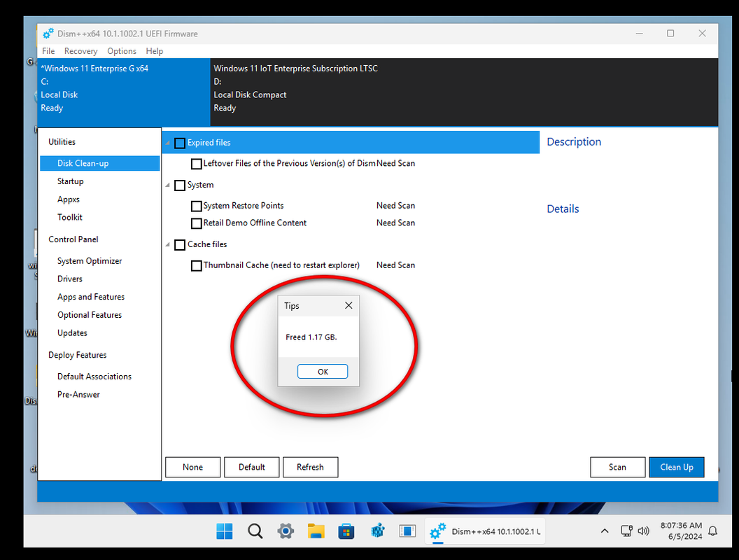
Task: Enable System Restore Points checkbox
Action: click(x=196, y=206)
